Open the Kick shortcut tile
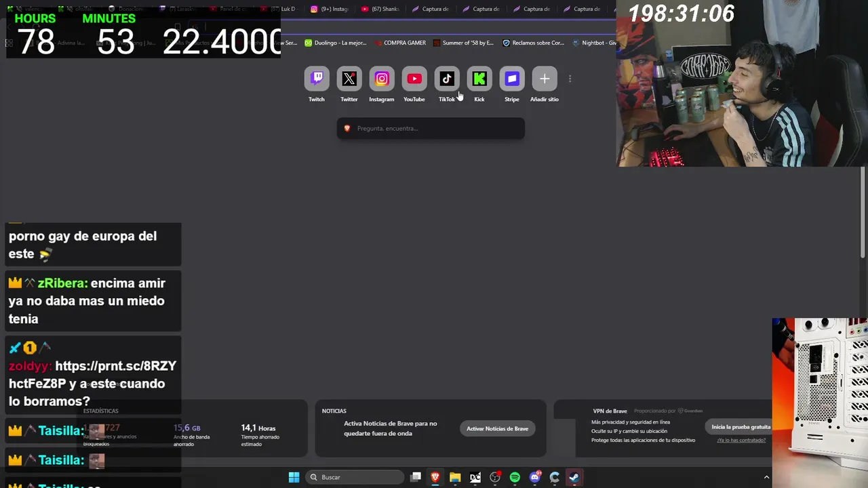Screen dimensions: 868x488 (479, 79)
